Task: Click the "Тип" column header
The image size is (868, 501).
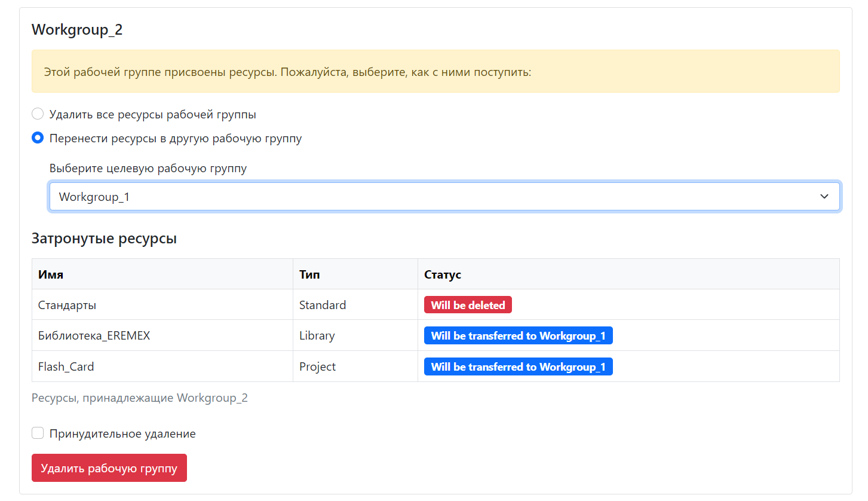Action: [x=309, y=274]
